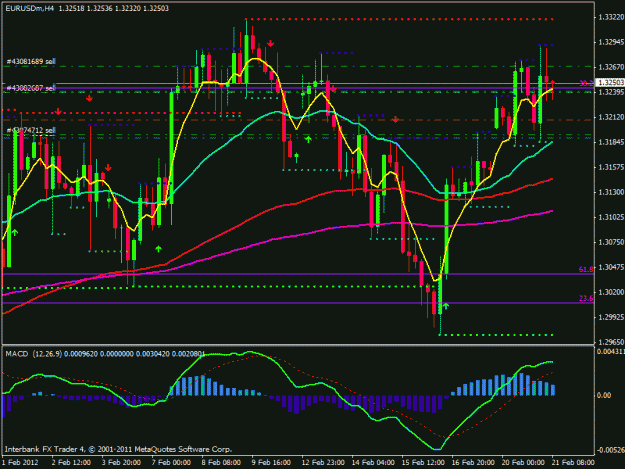Click the 21 Feb 08:00 time label
625x469 pixels.
point(573,462)
